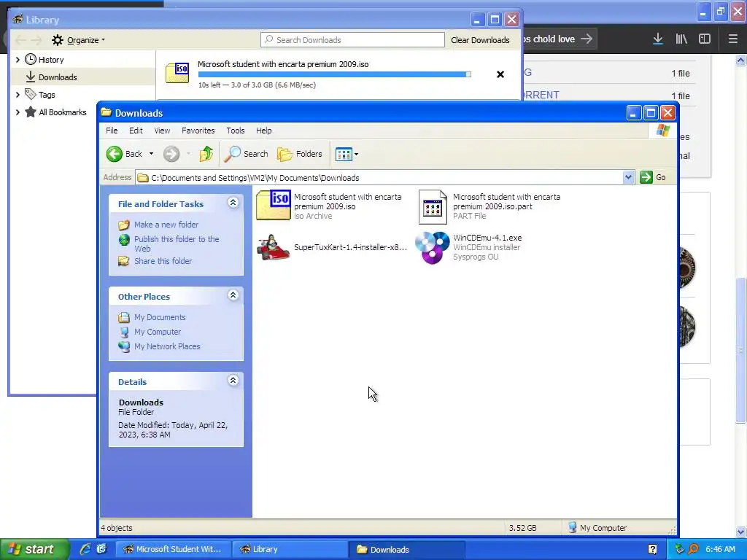The image size is (747, 560).
Task: Click Share this folder task
Action: click(163, 261)
